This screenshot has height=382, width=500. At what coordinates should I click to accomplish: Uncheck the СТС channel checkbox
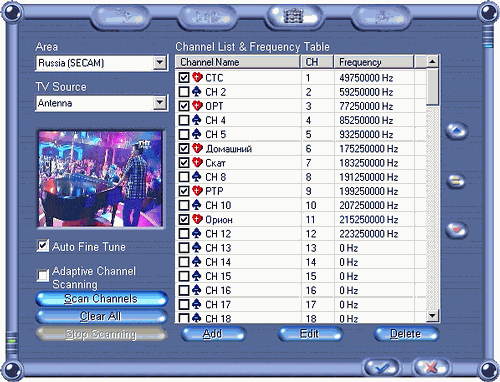point(184,78)
